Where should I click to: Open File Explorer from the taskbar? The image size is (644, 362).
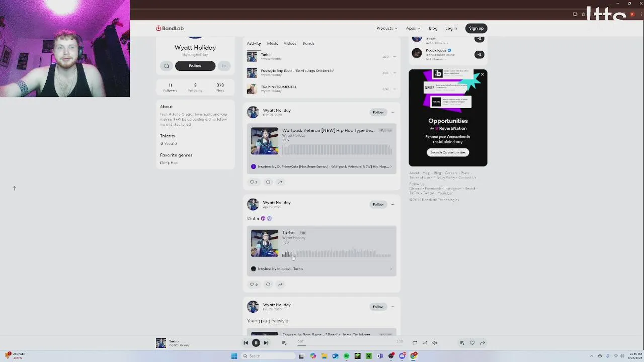(324, 356)
